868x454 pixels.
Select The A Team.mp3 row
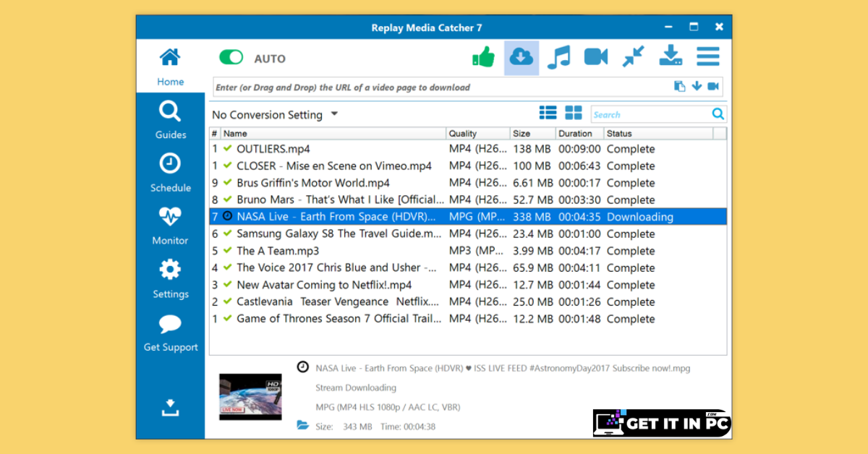click(x=468, y=251)
